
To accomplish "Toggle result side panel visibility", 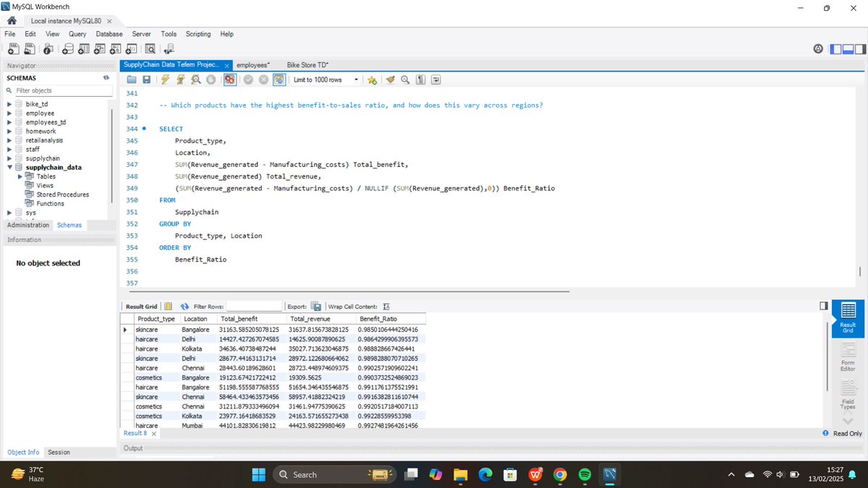I will (x=823, y=307).
